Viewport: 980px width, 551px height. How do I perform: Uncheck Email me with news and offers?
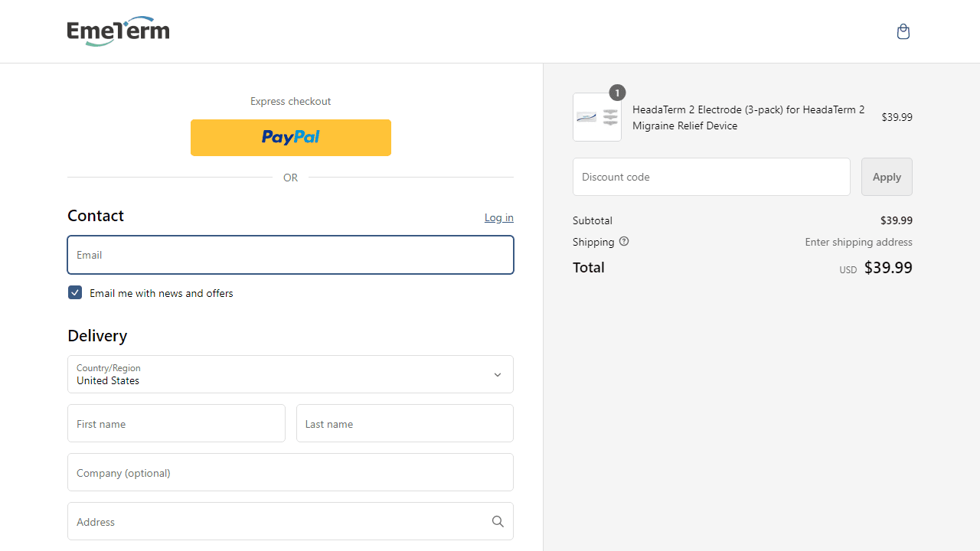click(x=75, y=292)
